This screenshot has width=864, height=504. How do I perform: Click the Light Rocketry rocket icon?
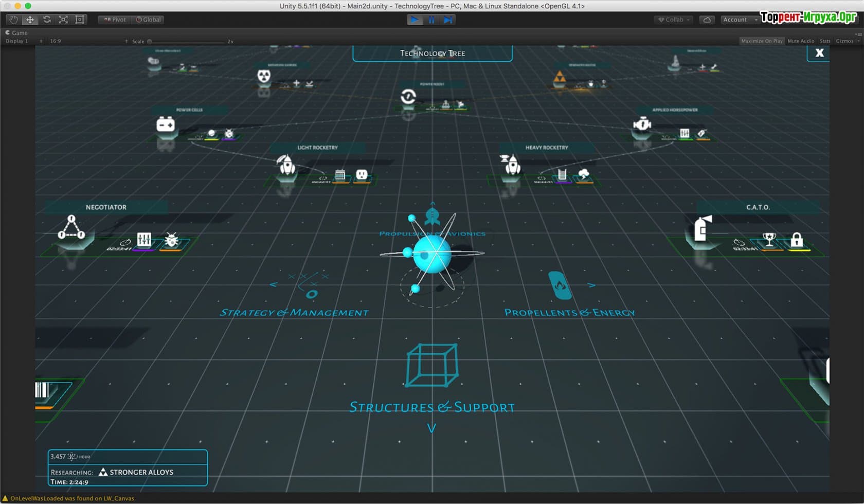[x=286, y=165]
